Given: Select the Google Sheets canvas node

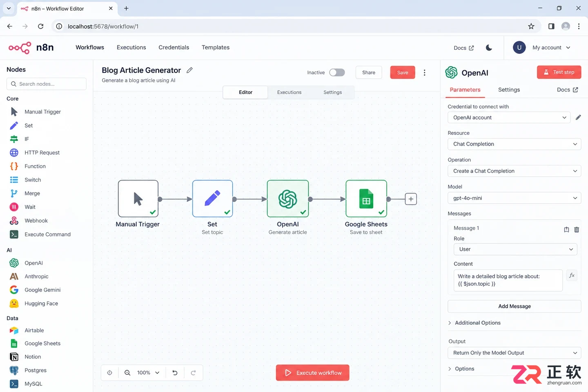Looking at the screenshot, I should (366, 199).
